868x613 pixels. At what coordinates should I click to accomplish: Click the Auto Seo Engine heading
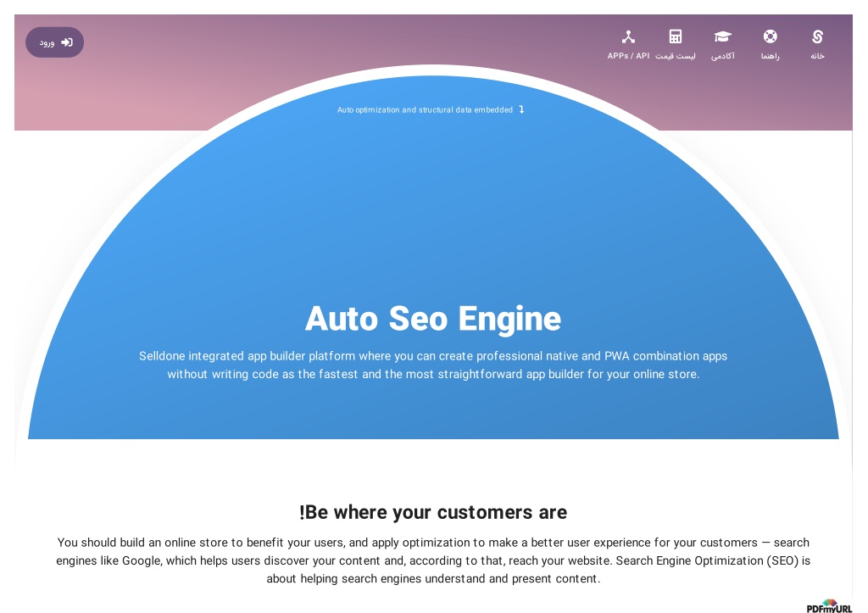(x=433, y=319)
